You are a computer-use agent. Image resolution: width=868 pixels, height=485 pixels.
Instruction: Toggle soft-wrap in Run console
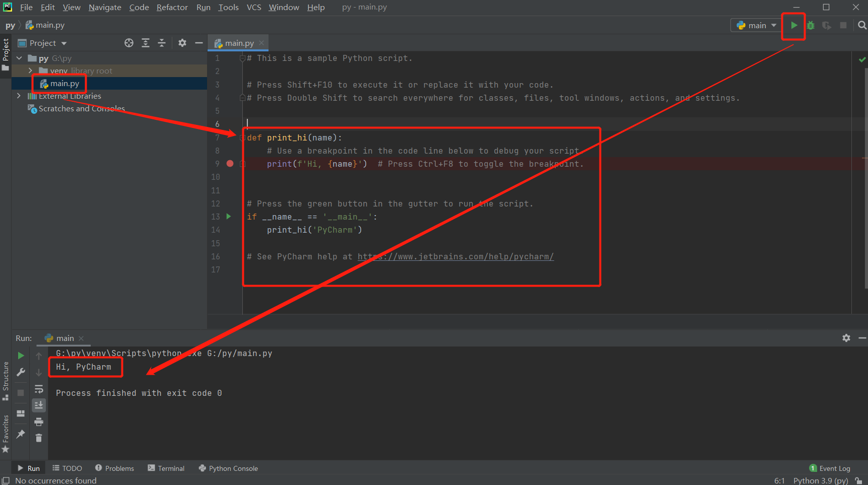39,389
